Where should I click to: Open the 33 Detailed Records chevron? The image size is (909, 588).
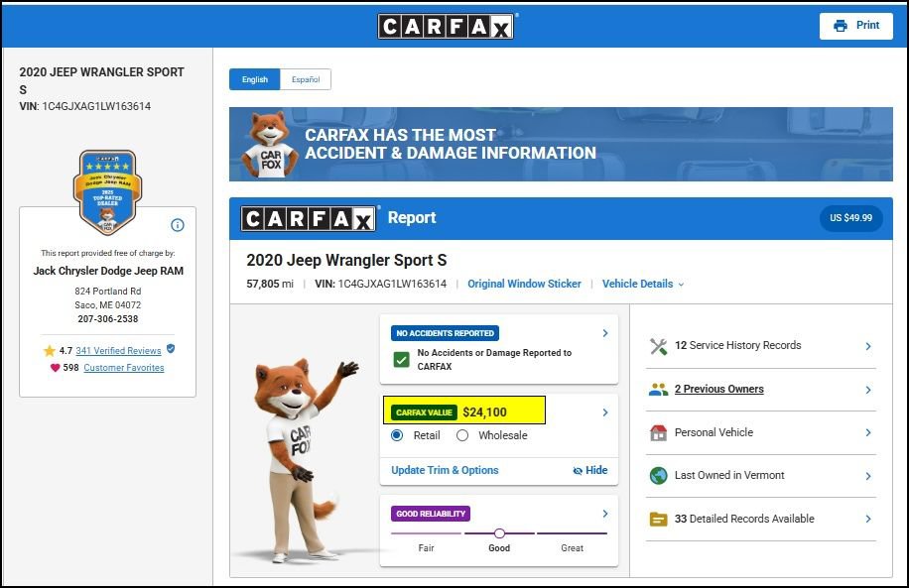click(868, 519)
